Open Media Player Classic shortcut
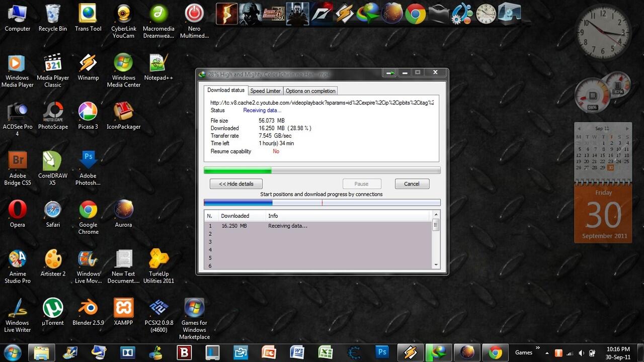644x362 pixels. click(53, 70)
